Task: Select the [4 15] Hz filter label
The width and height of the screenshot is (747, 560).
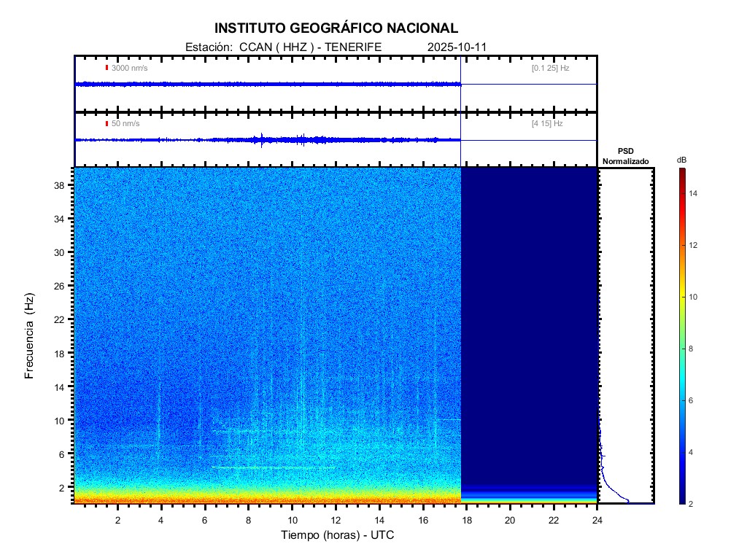Action: [547, 124]
